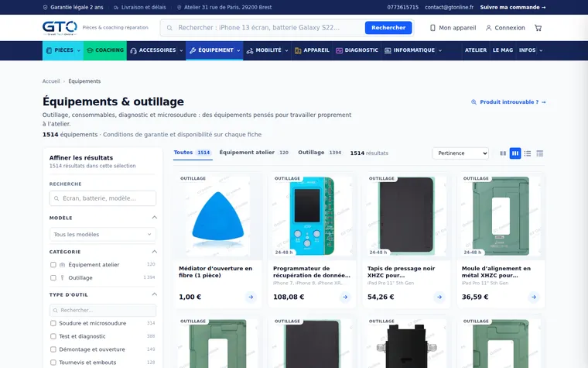The width and height of the screenshot is (588, 368).
Task: Select the Équipement atelier 120 tab
Action: 254,153
